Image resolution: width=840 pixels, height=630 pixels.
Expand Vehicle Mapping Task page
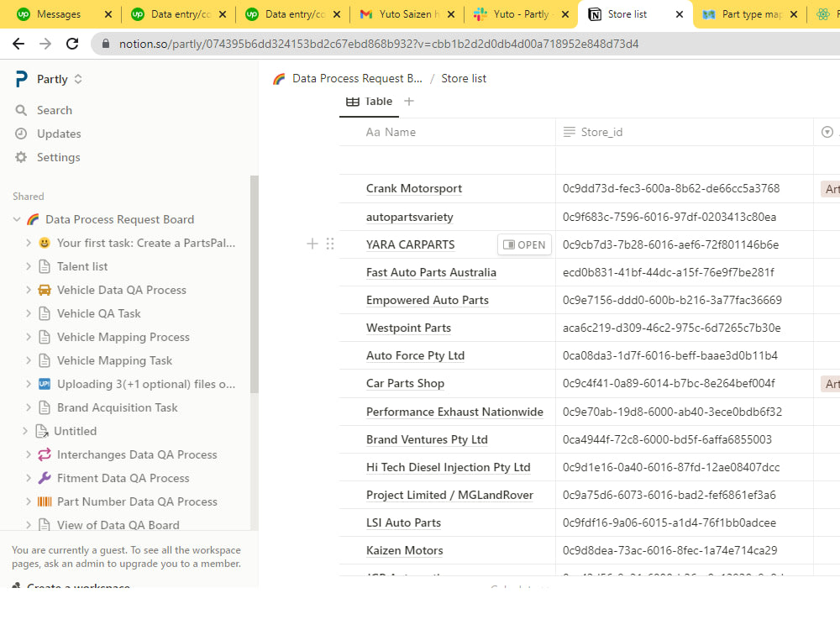point(29,360)
